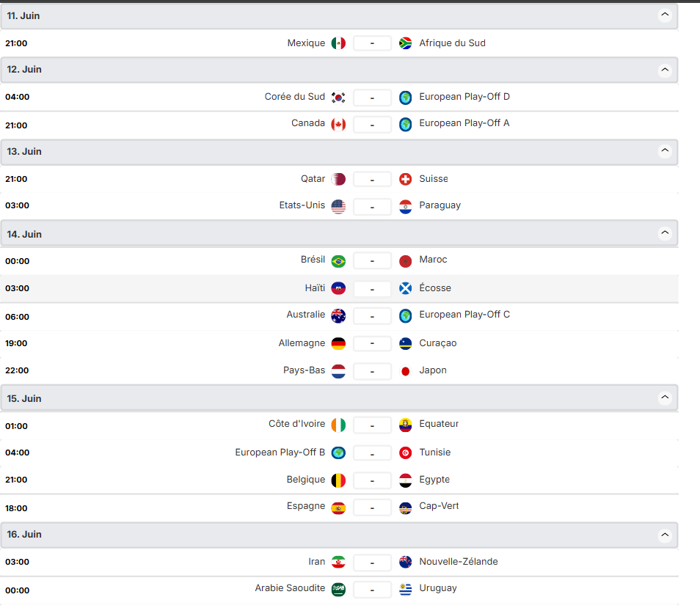This screenshot has width=700, height=608.
Task: Click the Qatar vs Suisse score box
Action: (x=372, y=179)
